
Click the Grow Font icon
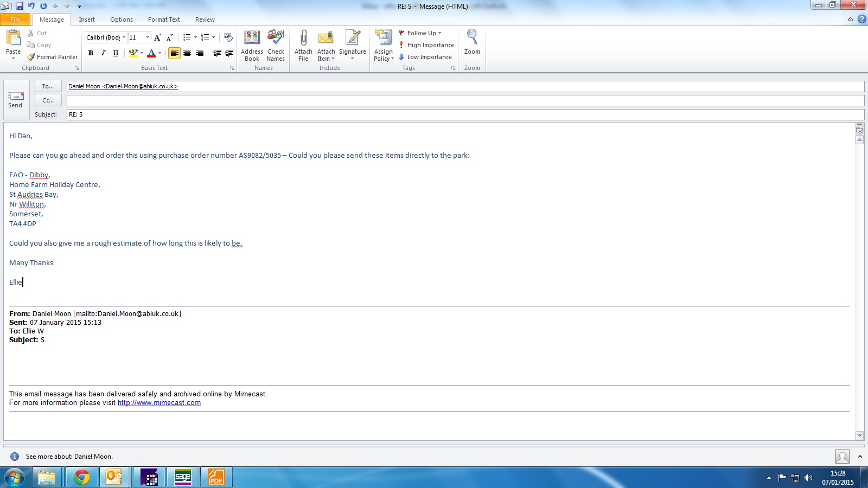tap(157, 37)
